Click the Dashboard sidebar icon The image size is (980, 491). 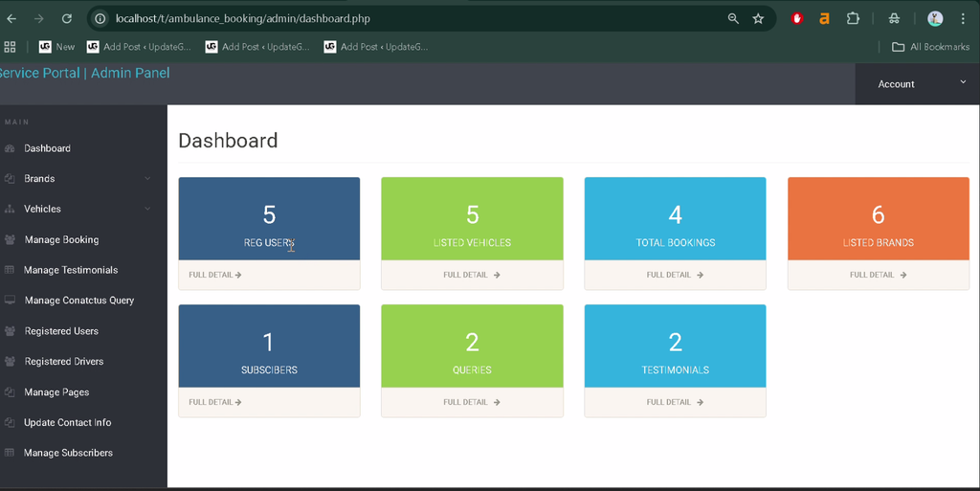10,148
